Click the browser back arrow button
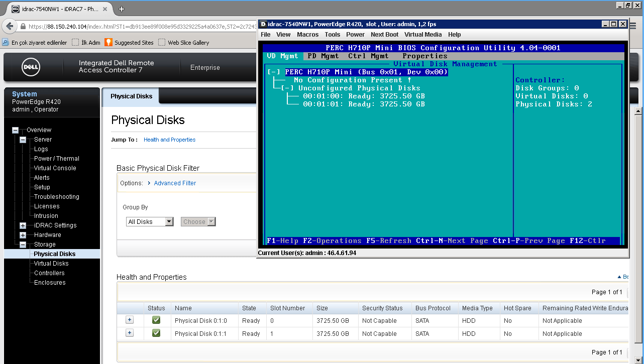The height and width of the screenshot is (364, 644). (x=9, y=26)
